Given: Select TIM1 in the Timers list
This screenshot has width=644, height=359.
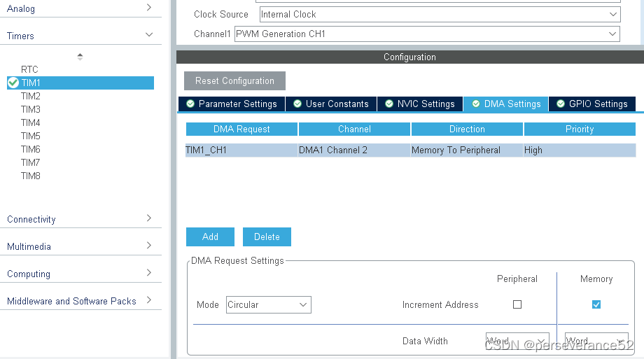Looking at the screenshot, I should pos(80,83).
